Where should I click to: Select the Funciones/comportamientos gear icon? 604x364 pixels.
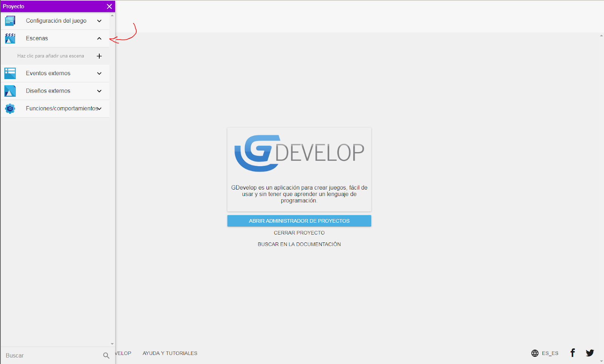tap(9, 108)
